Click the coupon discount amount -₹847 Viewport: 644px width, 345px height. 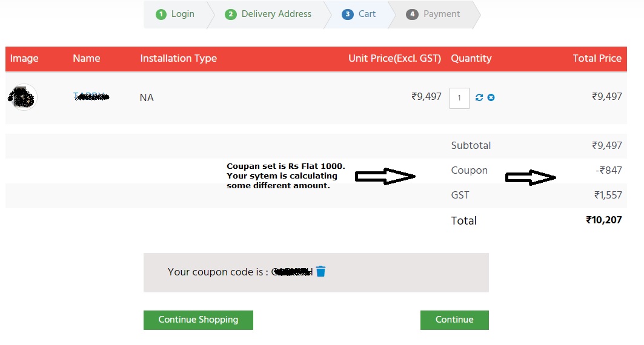608,170
